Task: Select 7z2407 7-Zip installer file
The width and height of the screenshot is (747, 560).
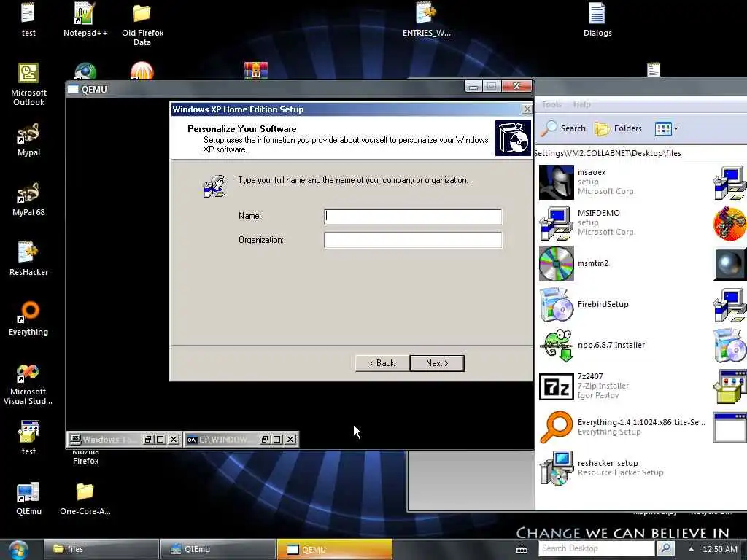Action: (x=584, y=386)
